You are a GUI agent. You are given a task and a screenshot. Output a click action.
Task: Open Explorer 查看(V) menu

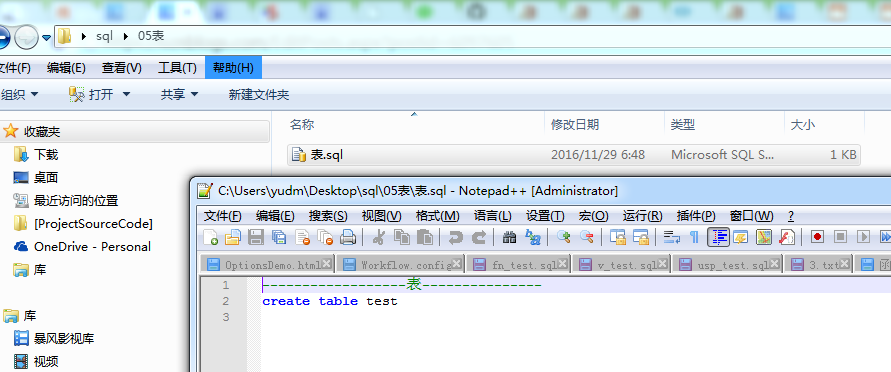tap(122, 68)
